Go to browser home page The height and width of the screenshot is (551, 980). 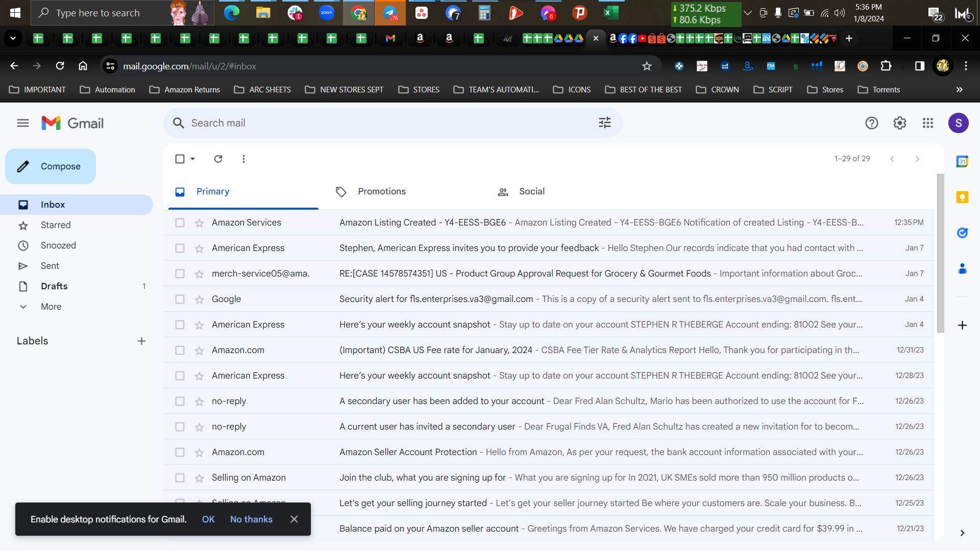pos(83,66)
